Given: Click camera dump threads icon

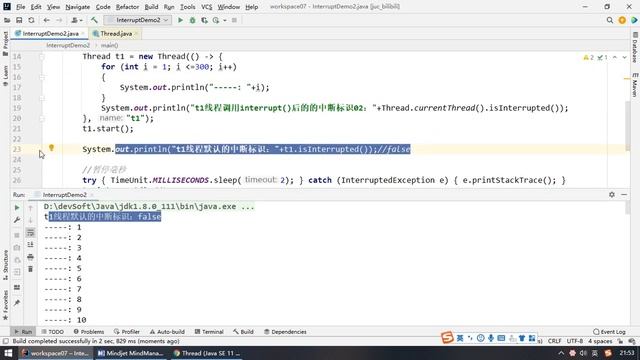Looking at the screenshot, I should 17,247.
